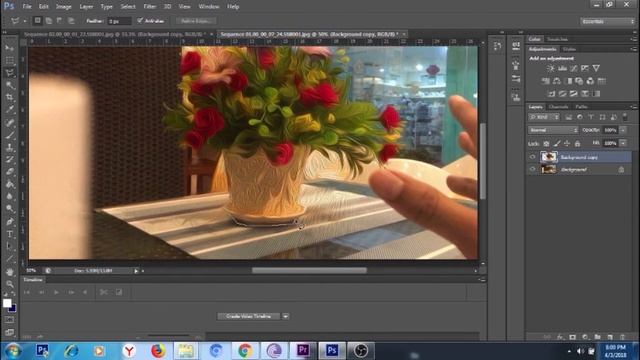Open the Filter menu
Image resolution: width=640 pixels, height=360 pixels.
coord(150,7)
